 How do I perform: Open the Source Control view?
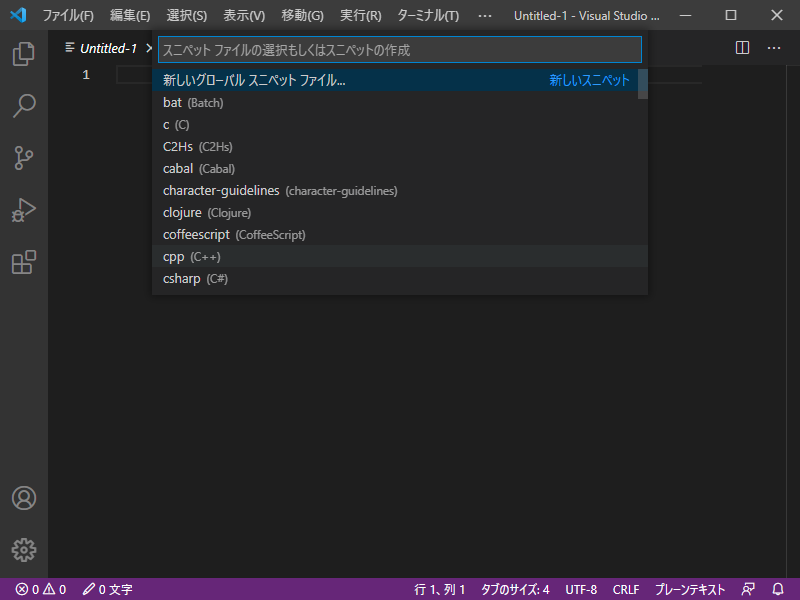click(23, 158)
